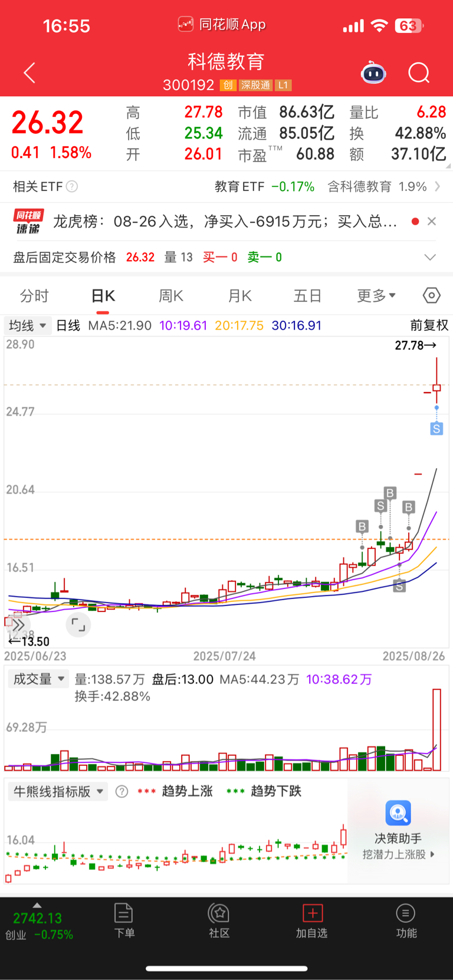Switch to 五日 tab
453x980 pixels.
(x=307, y=295)
